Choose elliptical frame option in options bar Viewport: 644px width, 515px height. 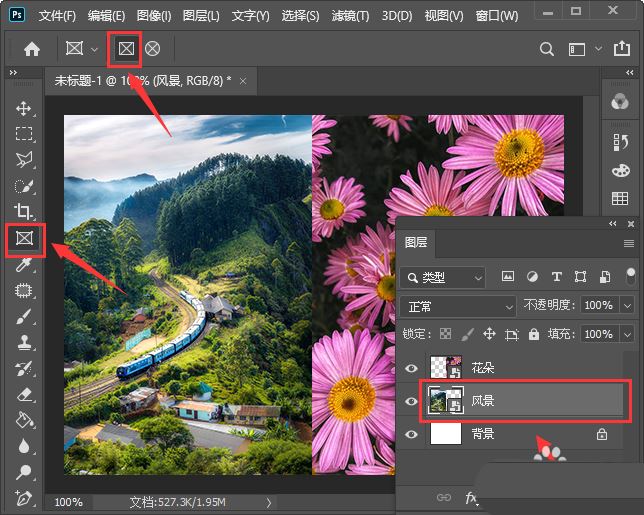tap(153, 49)
